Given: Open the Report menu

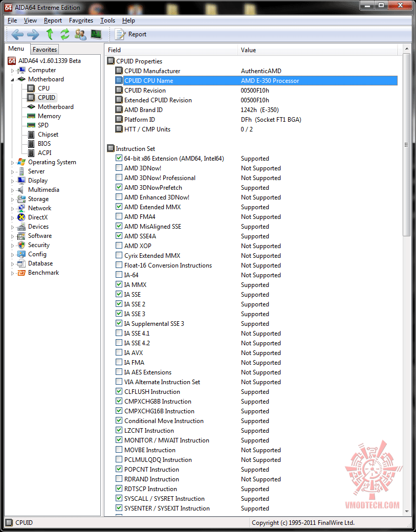Looking at the screenshot, I should [53, 20].
